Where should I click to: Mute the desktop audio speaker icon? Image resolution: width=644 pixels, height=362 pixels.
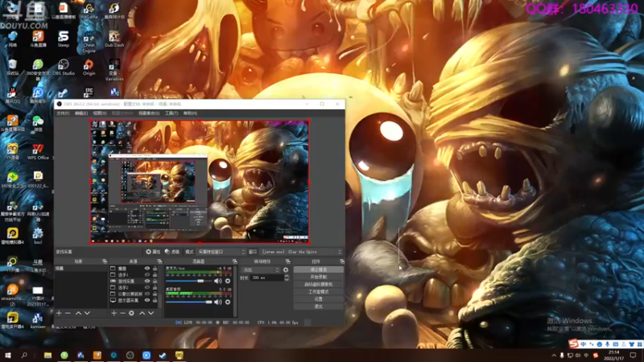coord(217,302)
